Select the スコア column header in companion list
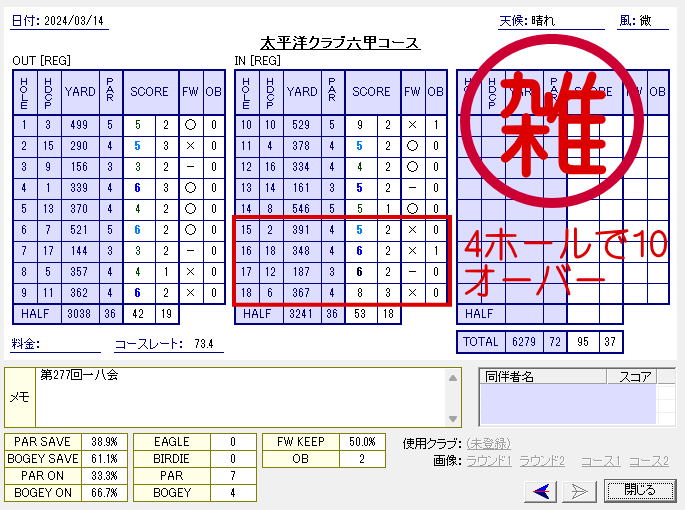This screenshot has height=510, width=685. pyautogui.click(x=636, y=377)
